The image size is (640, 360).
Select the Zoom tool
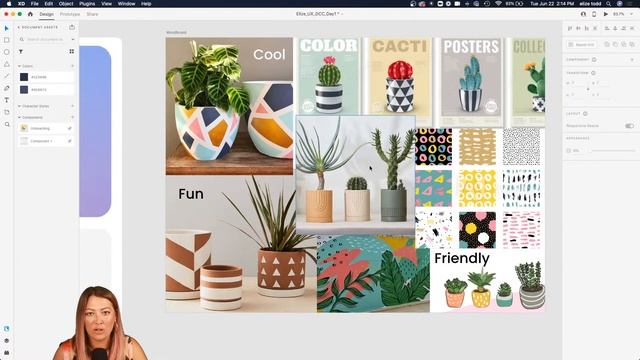coord(7,124)
